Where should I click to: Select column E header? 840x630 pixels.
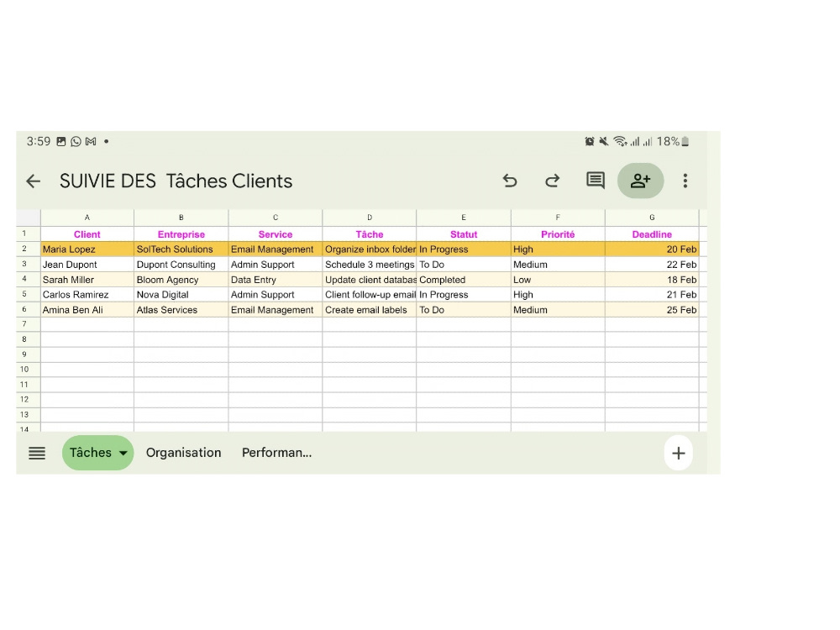[464, 218]
